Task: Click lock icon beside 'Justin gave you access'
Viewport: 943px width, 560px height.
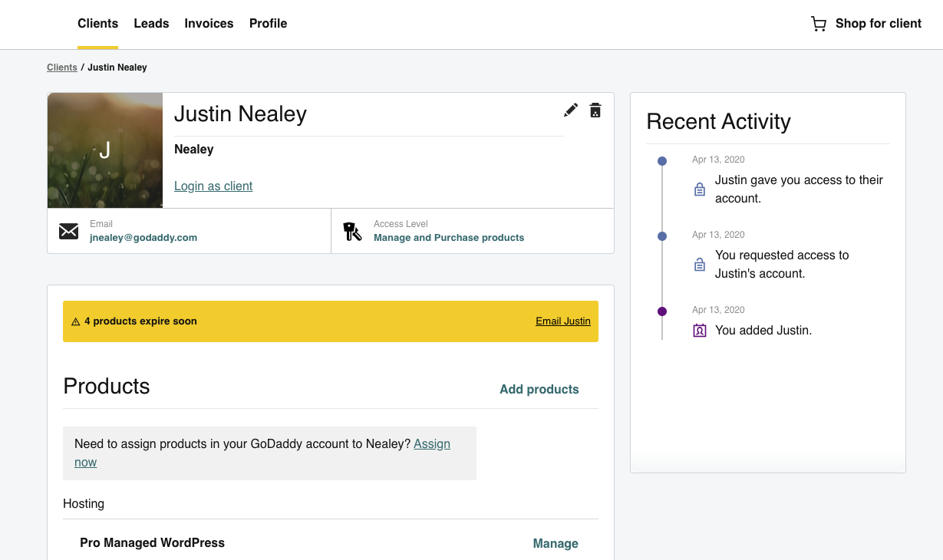Action: 700,189
